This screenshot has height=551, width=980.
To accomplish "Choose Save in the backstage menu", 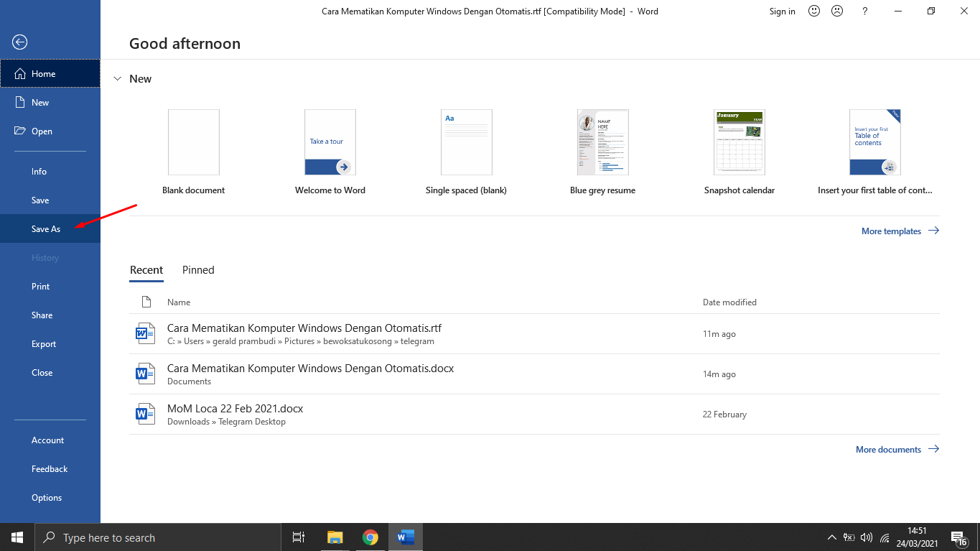I will coord(50,200).
